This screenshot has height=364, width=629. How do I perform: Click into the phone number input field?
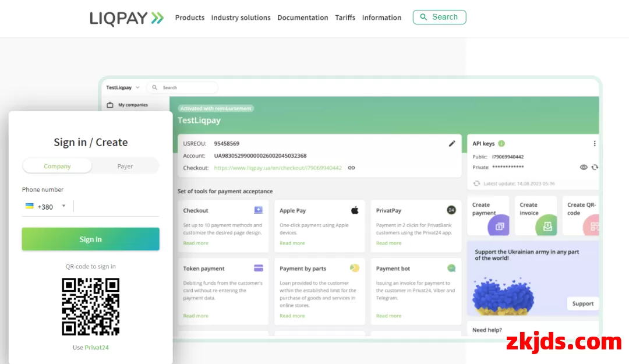[x=116, y=207]
